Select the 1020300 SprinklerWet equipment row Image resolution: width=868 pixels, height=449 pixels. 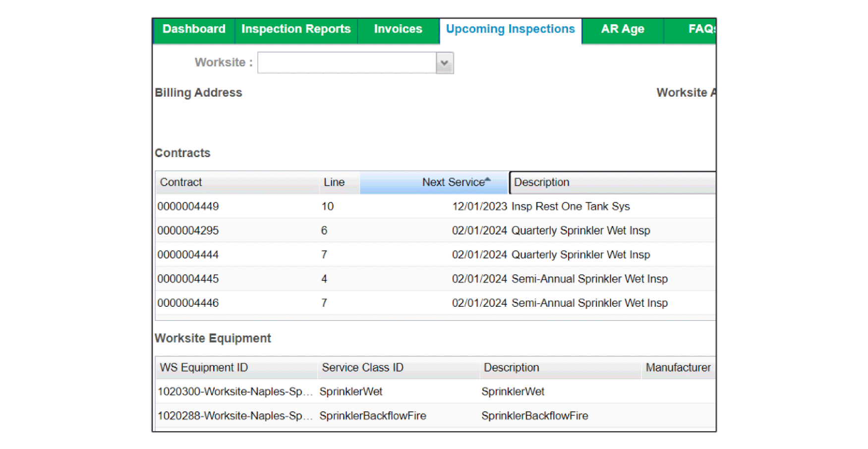pos(234,392)
